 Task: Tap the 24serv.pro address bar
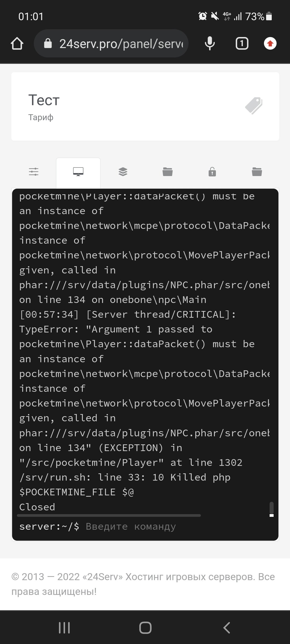pos(121,43)
